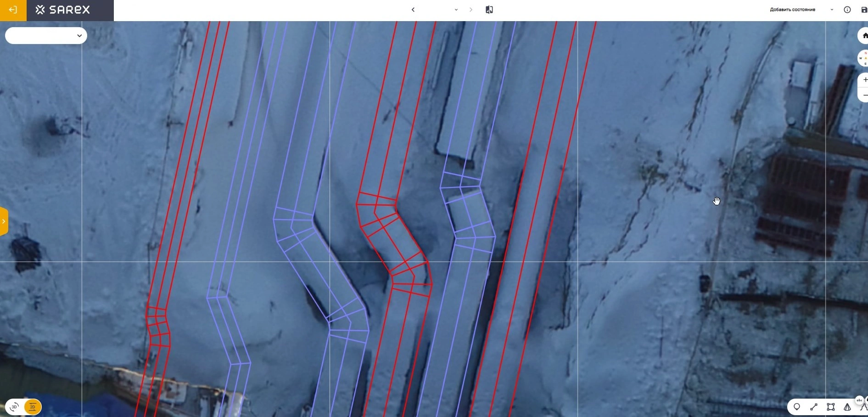This screenshot has width=868, height=417.
Task: Click the SAREX logo
Action: 63,10
